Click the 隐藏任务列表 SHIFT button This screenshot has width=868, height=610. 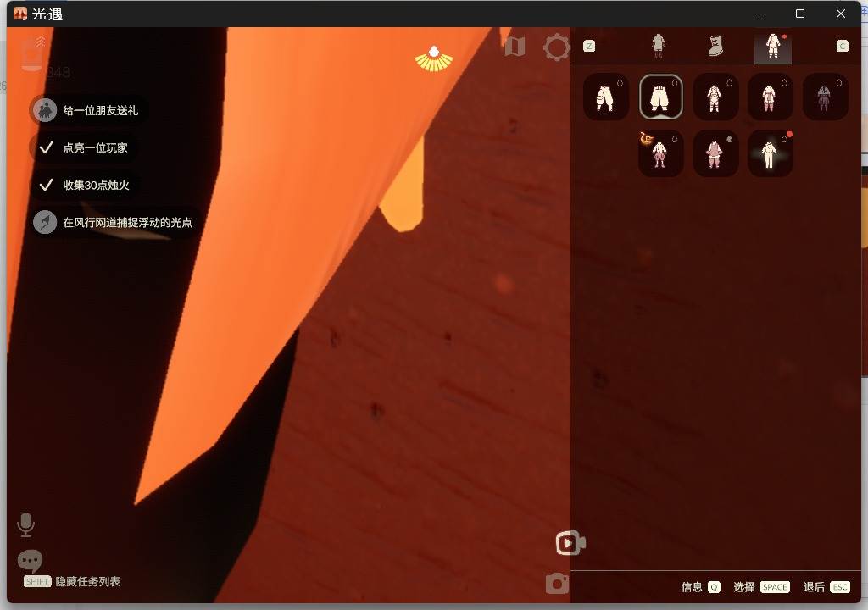click(x=72, y=582)
